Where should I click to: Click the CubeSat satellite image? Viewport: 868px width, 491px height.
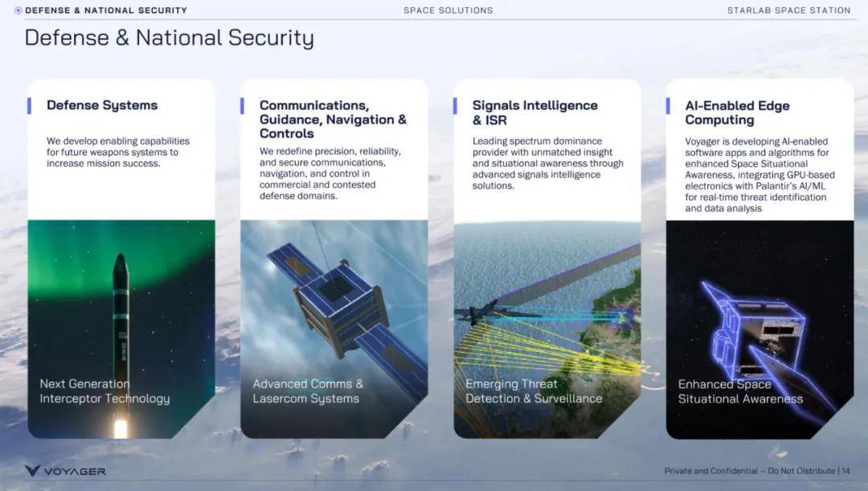[x=334, y=329]
